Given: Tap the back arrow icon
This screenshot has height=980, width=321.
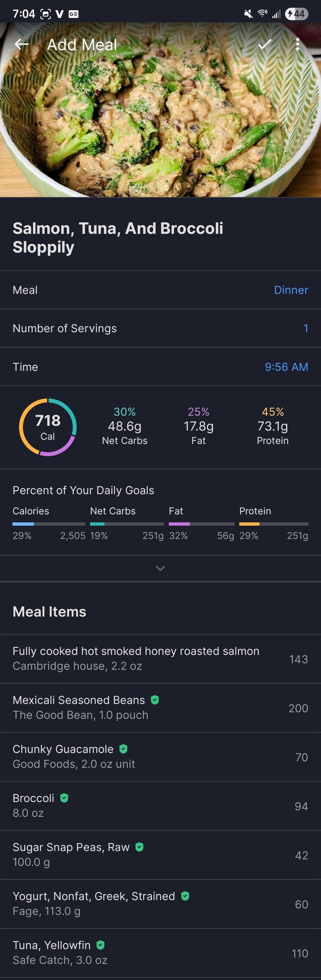Looking at the screenshot, I should tap(22, 45).
